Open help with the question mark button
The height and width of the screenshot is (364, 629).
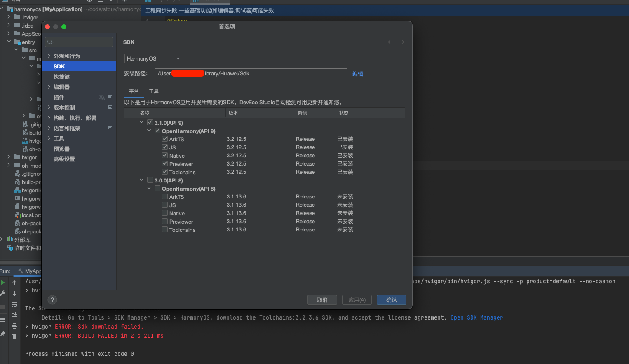[52, 300]
